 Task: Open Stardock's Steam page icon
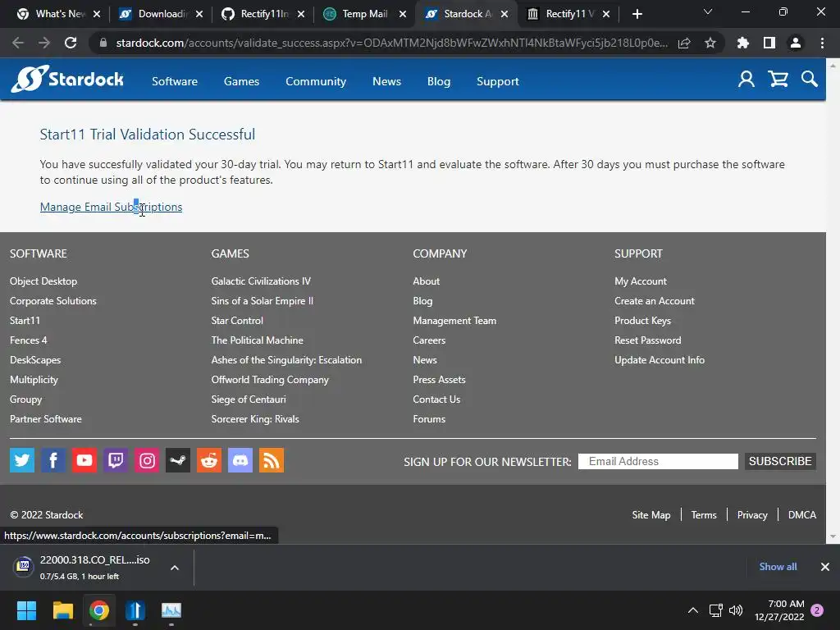pyautogui.click(x=178, y=460)
